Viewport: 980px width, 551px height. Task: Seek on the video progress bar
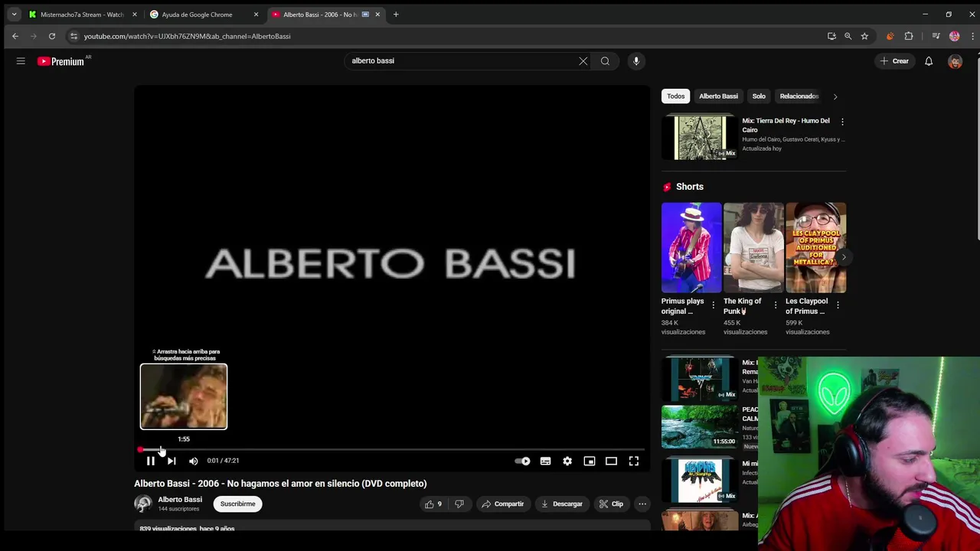tap(391, 450)
